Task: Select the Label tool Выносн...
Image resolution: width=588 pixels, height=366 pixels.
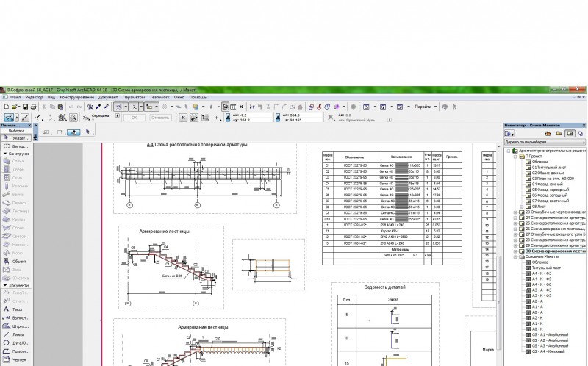Action: tap(15, 317)
